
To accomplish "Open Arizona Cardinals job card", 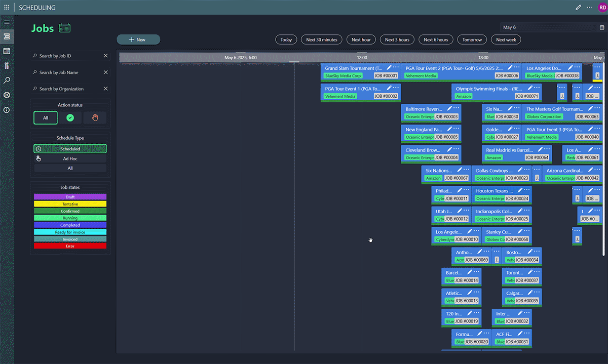I will click(572, 174).
